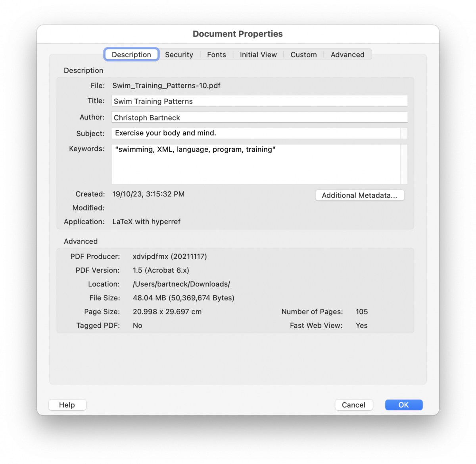Screen dimensions: 476x464
Task: Cancel the Document Properties dialog
Action: click(353, 405)
